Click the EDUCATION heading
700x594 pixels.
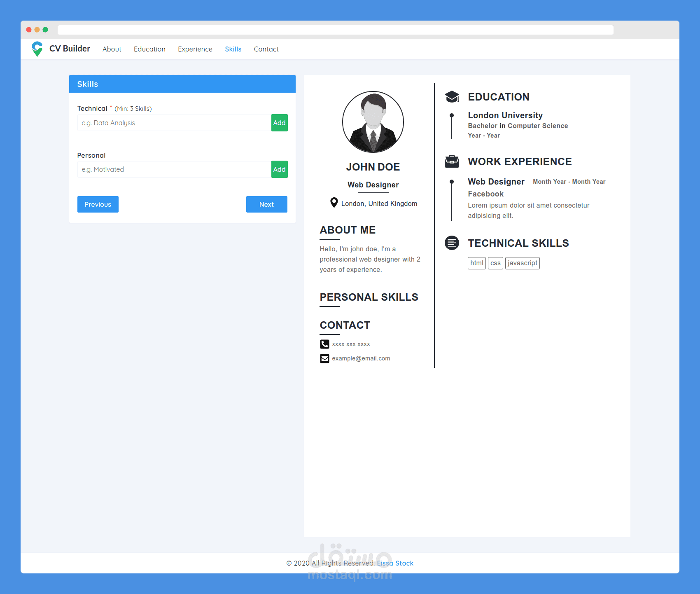(x=499, y=97)
